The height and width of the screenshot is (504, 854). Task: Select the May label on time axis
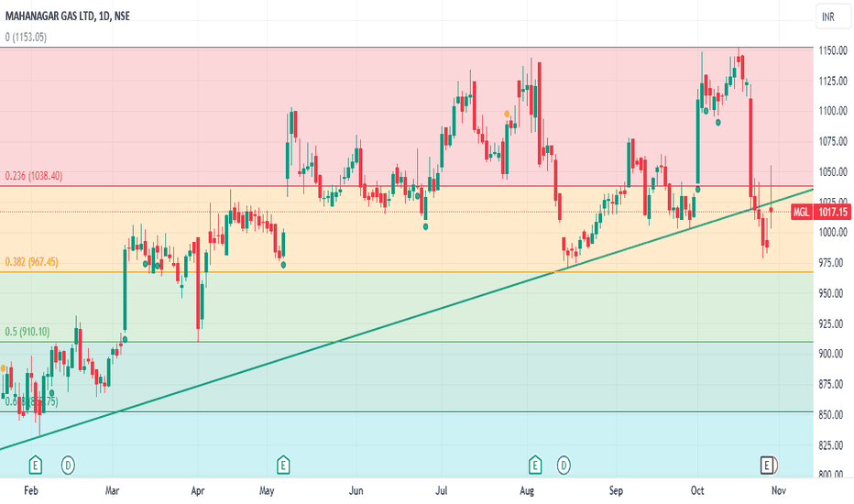pyautogui.click(x=267, y=490)
